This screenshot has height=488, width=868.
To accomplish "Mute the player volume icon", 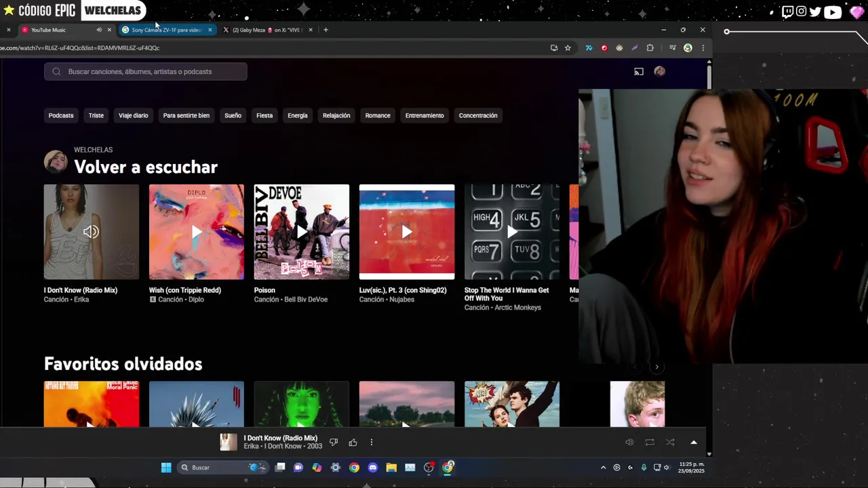I will pyautogui.click(x=629, y=443).
